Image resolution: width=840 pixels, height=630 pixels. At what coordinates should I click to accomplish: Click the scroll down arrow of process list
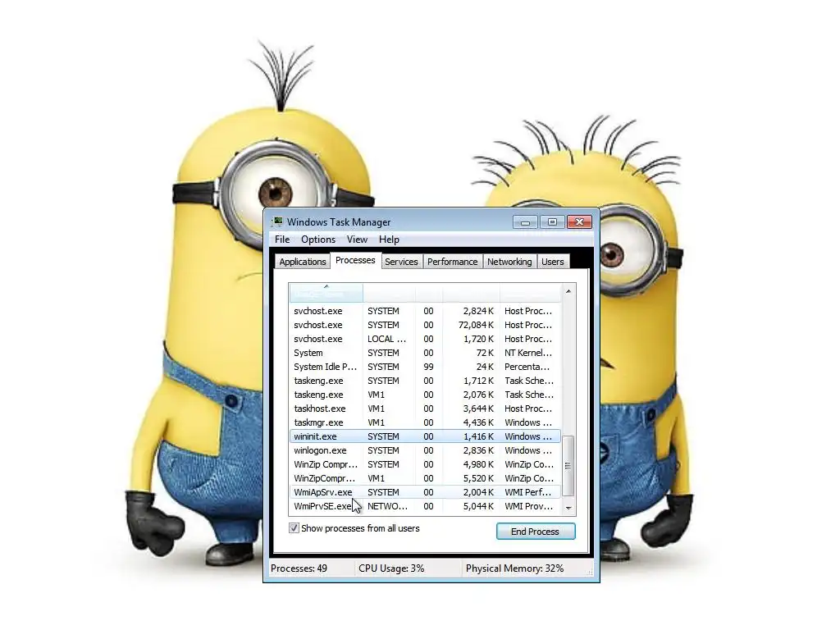point(568,508)
